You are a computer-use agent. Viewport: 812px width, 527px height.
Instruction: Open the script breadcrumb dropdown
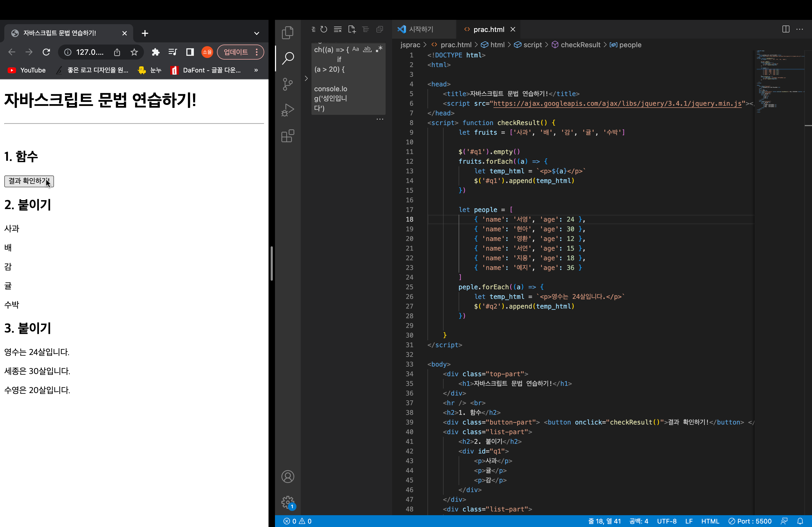[x=528, y=45]
